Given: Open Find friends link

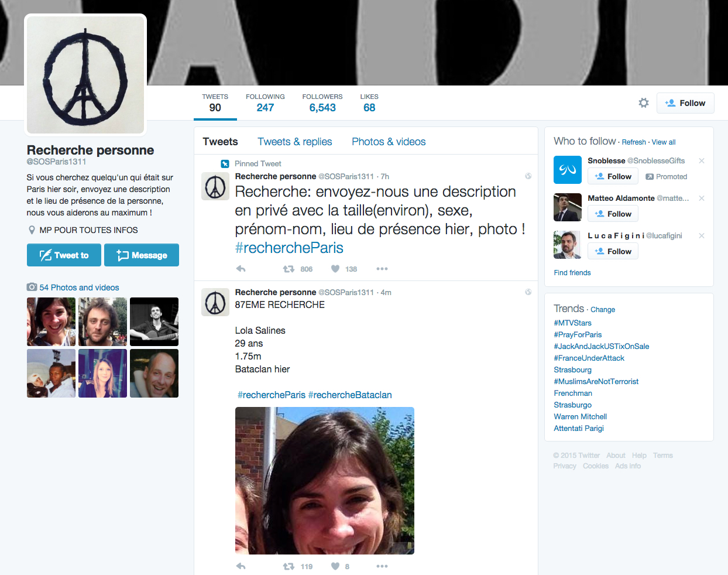Looking at the screenshot, I should tap(572, 273).
